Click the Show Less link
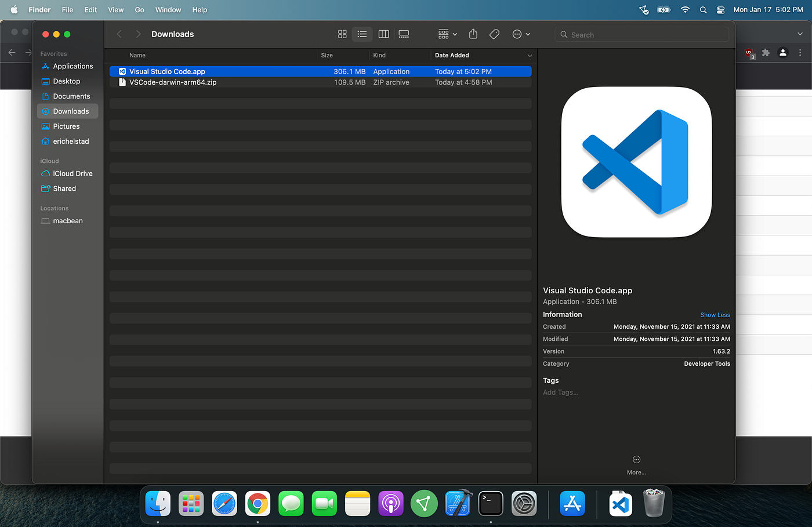The width and height of the screenshot is (812, 527). [x=715, y=315]
